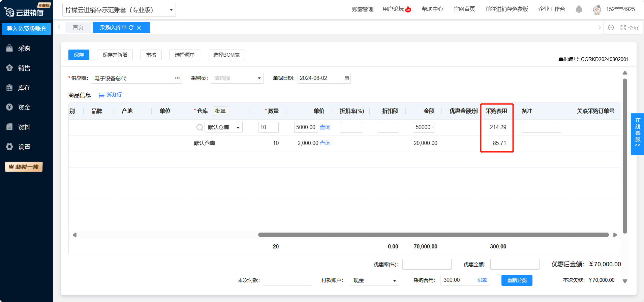Image resolution: width=644 pixels, height=302 pixels.
Task: Open the 在线客服 side panel
Action: pos(637,134)
